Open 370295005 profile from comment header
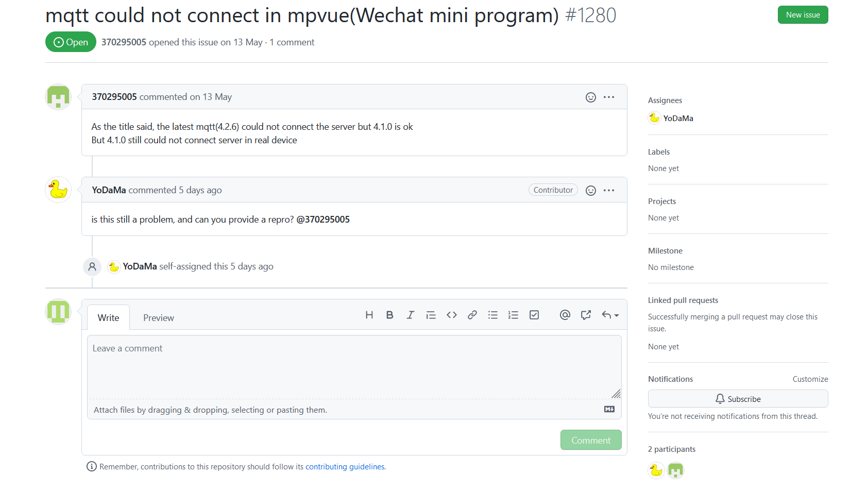The height and width of the screenshot is (490, 868). tap(114, 97)
